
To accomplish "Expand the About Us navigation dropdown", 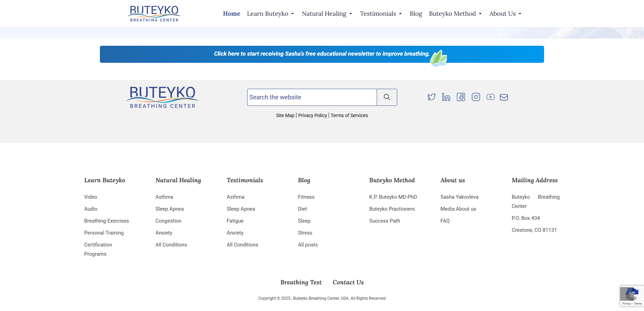I will pos(505,14).
